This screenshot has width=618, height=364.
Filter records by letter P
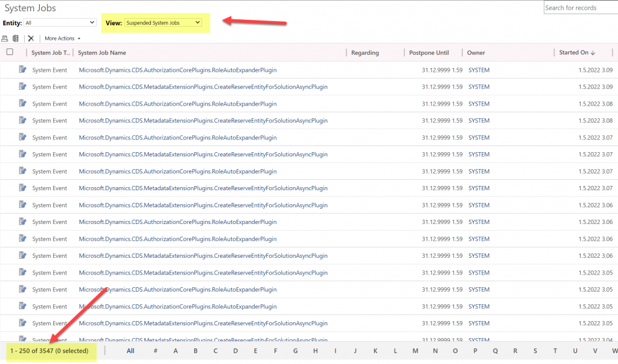[476, 351]
